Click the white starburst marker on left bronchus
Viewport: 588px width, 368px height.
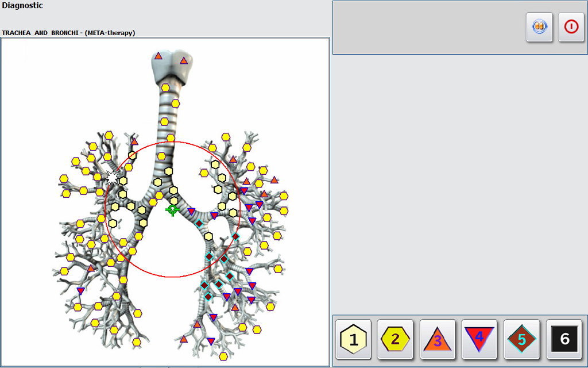click(113, 178)
